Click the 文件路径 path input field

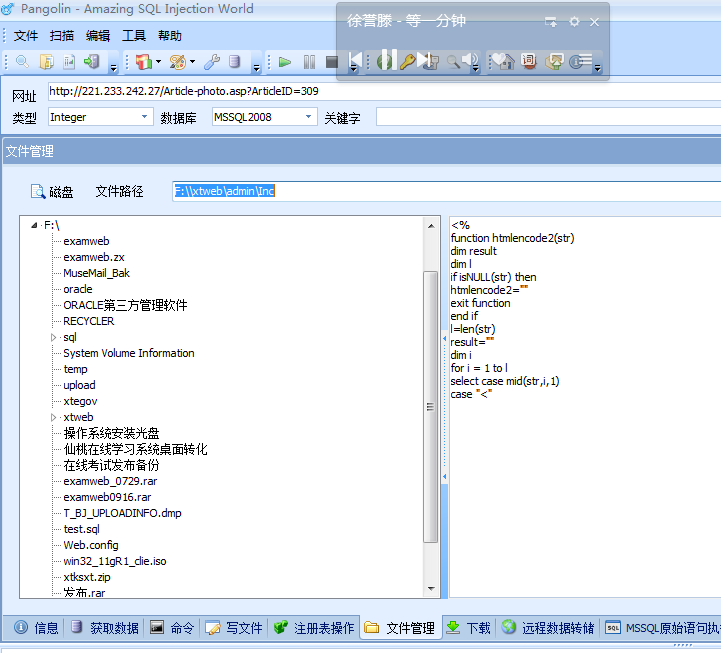click(x=446, y=191)
